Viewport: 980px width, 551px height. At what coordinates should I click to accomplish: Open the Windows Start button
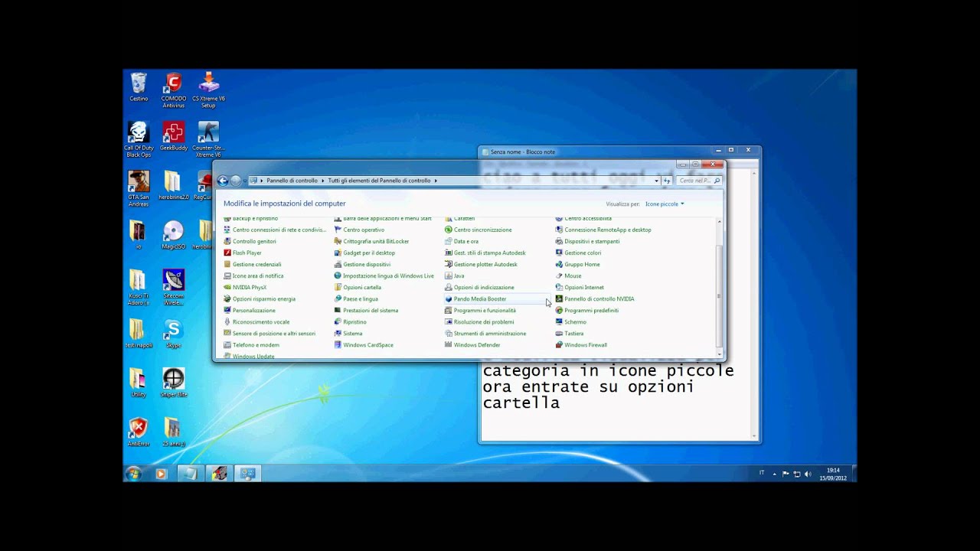click(x=134, y=474)
